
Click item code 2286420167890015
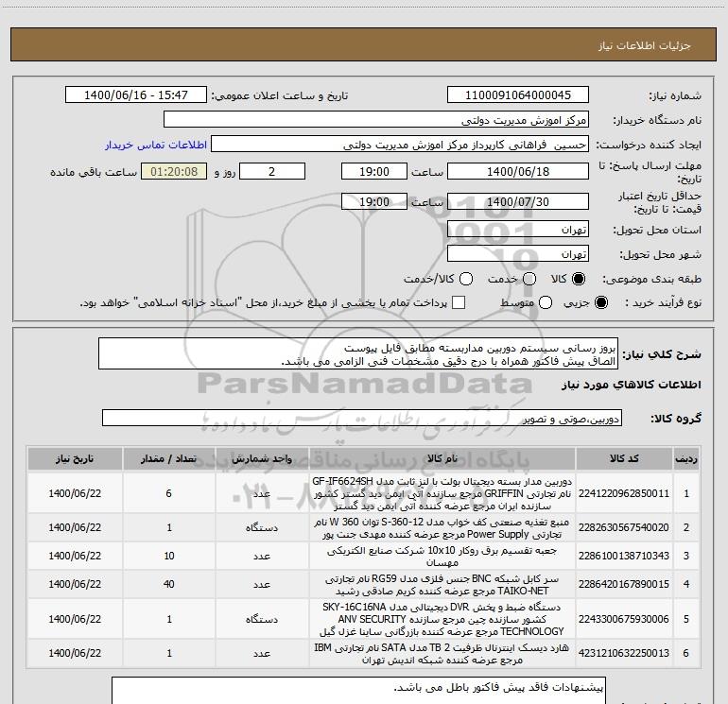point(624,584)
